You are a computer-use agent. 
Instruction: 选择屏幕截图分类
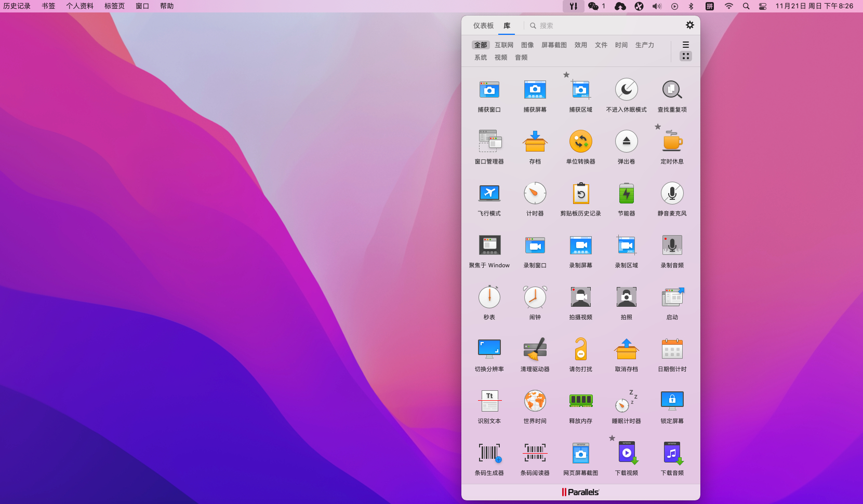tap(554, 45)
